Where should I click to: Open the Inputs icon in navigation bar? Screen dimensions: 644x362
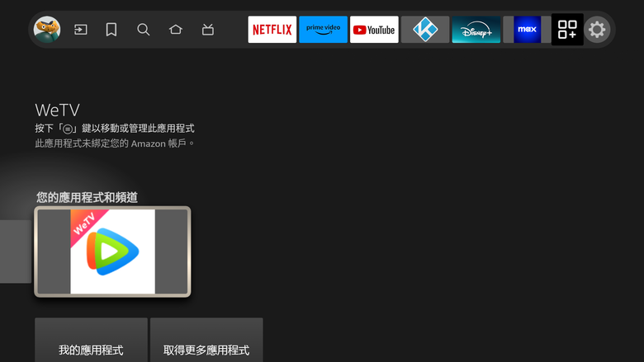(81, 30)
